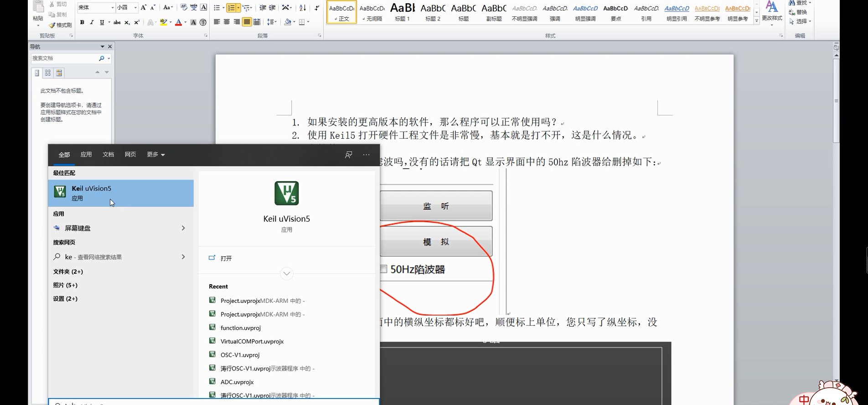Click the Center alignment icon

(227, 22)
